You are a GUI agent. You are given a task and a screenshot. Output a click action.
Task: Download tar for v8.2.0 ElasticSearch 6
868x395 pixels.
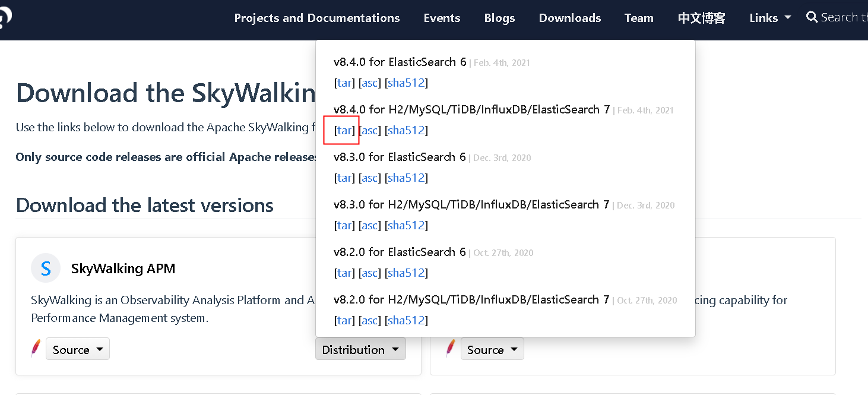coord(344,273)
